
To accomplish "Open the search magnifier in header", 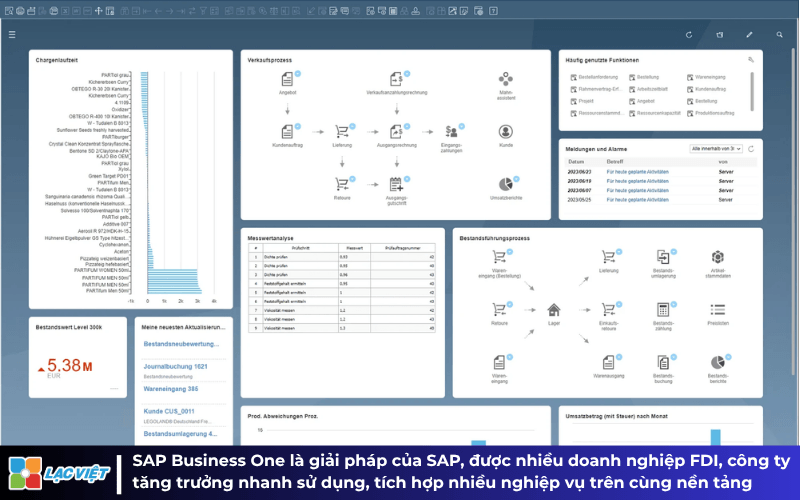I will (779, 35).
